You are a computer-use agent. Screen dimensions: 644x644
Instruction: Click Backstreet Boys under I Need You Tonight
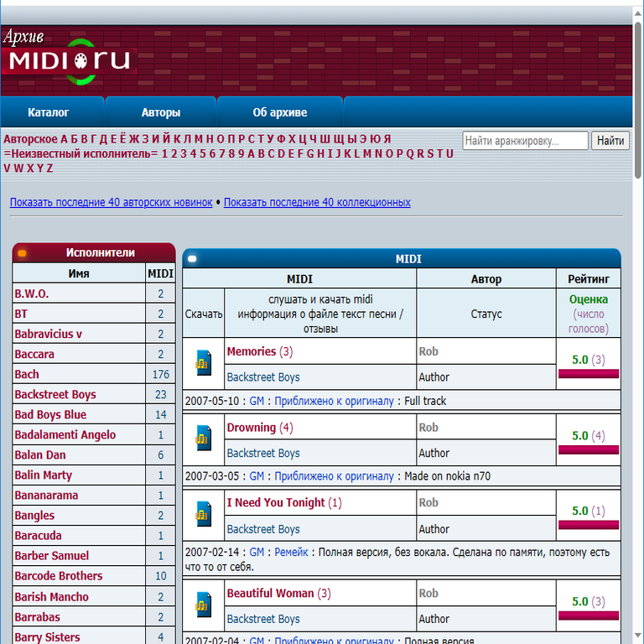pyautogui.click(x=263, y=529)
